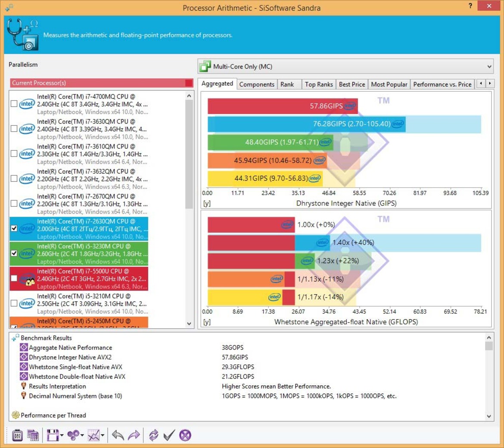Click the results pane scrollbar thumb

click(x=489, y=346)
